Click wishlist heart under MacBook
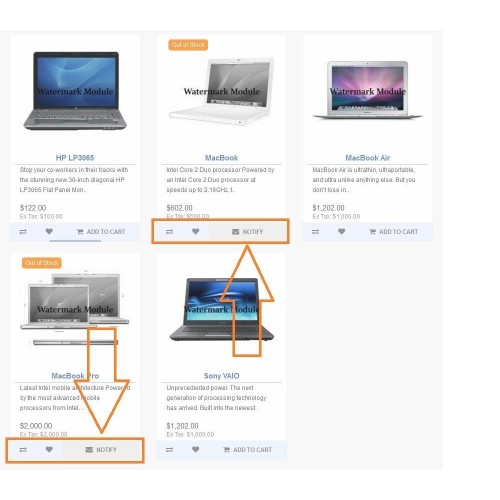 pyautogui.click(x=196, y=231)
